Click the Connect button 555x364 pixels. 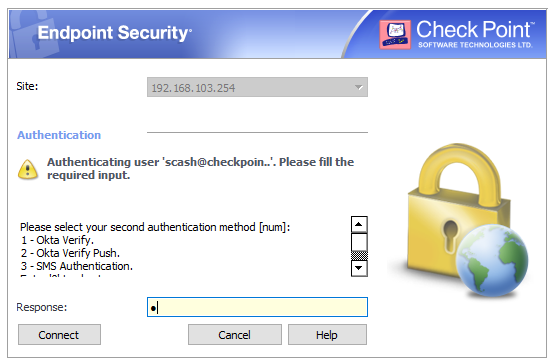[x=59, y=335]
